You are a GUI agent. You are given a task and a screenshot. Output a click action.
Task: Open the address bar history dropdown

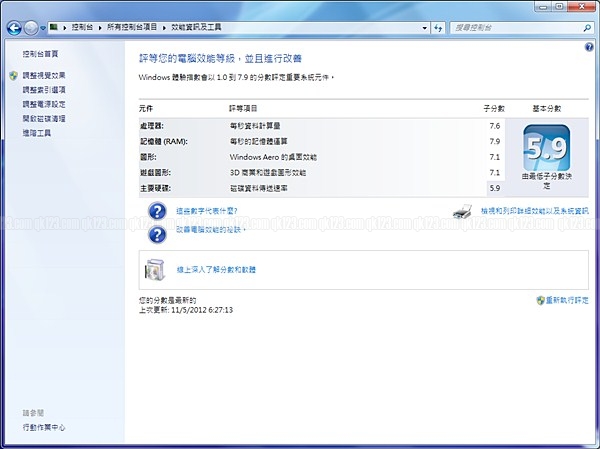coord(424,28)
